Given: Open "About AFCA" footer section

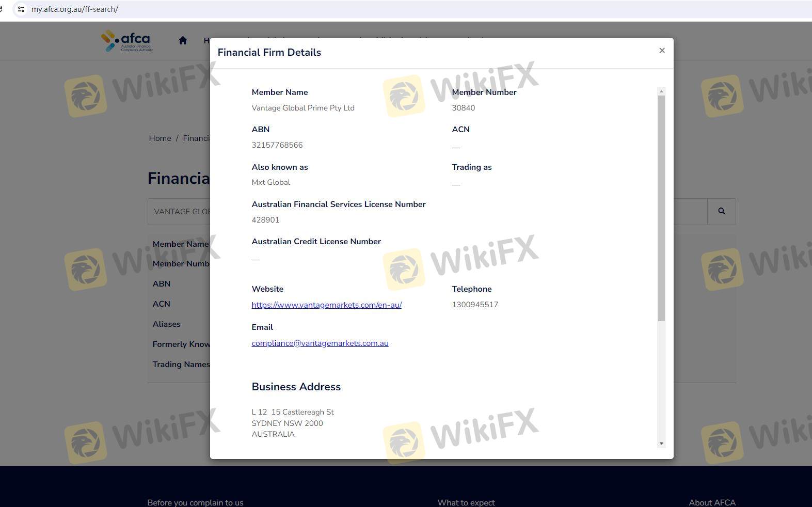Looking at the screenshot, I should coord(712,502).
